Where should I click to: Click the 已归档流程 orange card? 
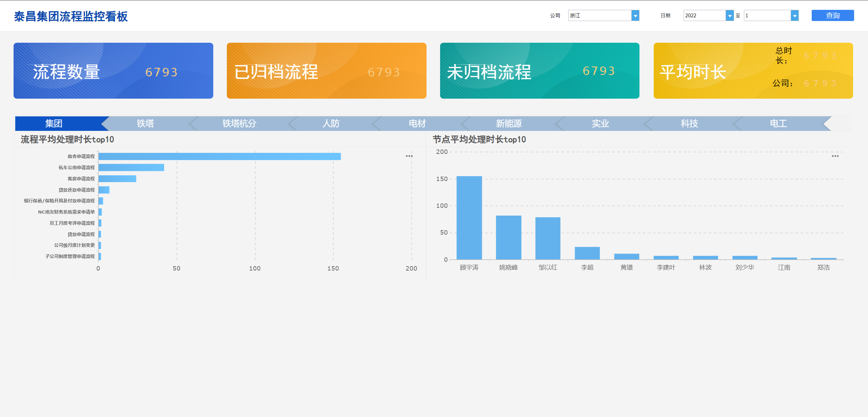point(327,71)
